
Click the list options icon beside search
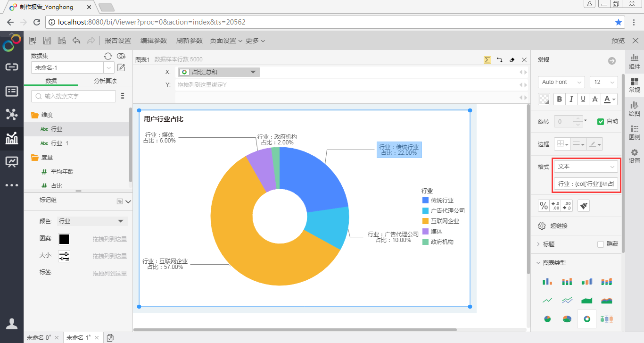(123, 96)
